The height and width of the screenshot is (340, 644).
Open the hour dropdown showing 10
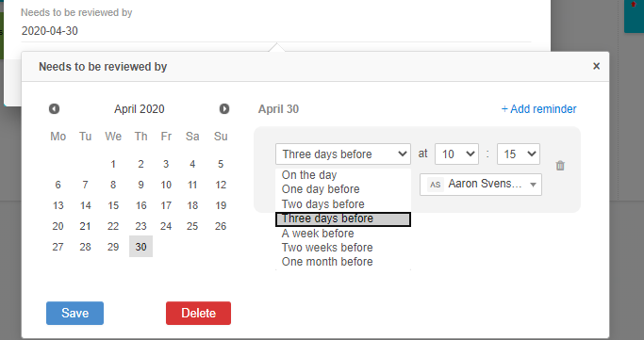(456, 154)
